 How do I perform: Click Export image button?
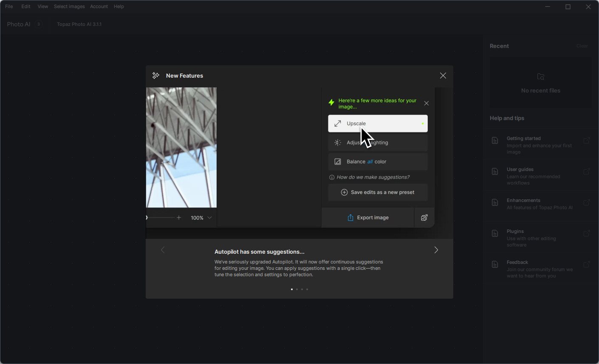coord(368,218)
